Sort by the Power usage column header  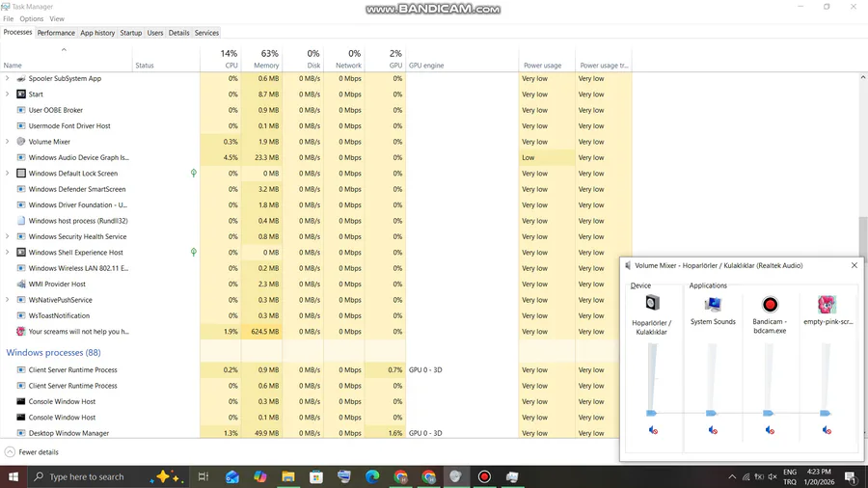tap(547, 59)
